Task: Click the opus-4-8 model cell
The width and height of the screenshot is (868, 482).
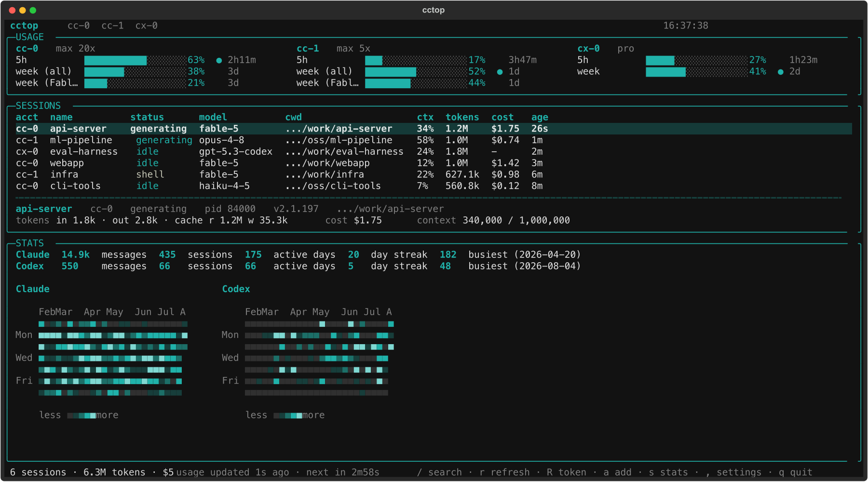Action: pos(222,140)
